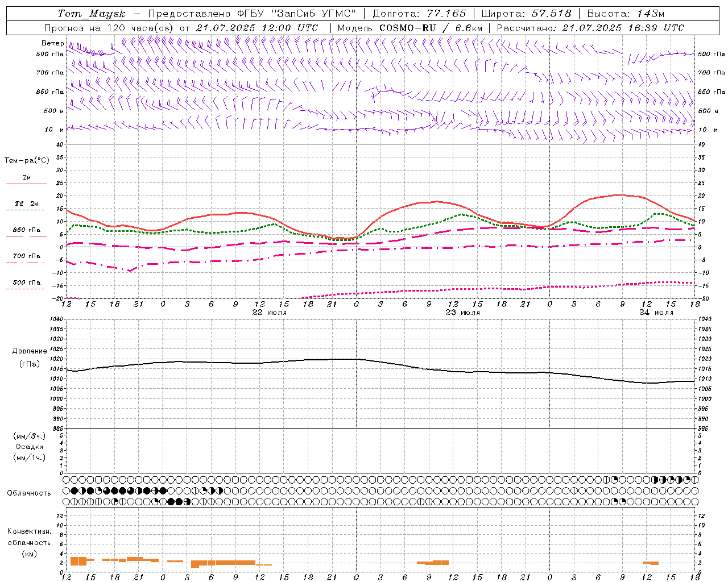Click the Осадки precipitation label

[x=30, y=447]
